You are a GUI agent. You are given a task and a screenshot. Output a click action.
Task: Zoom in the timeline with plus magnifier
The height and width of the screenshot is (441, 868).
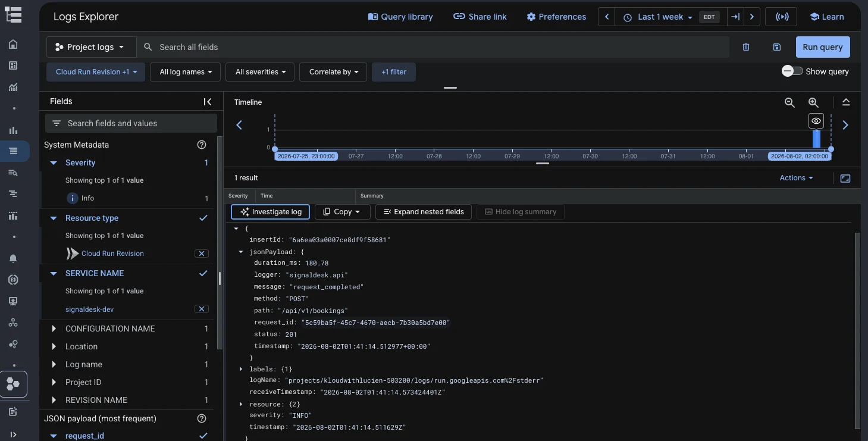tap(813, 102)
